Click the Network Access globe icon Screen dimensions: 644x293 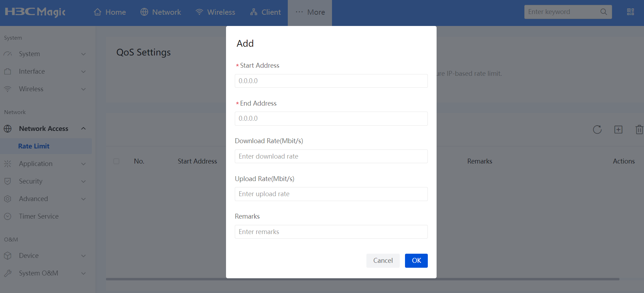pyautogui.click(x=8, y=129)
